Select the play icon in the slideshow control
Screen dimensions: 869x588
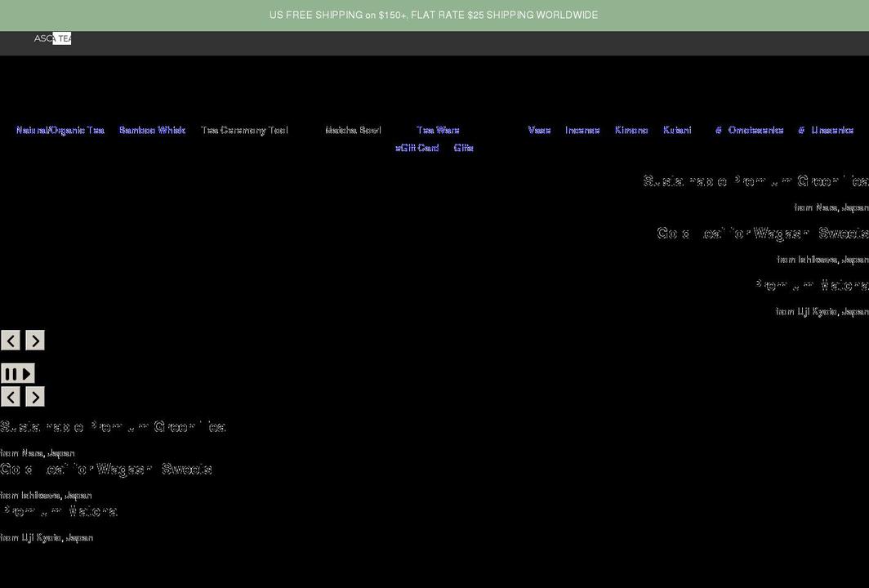tap(25, 372)
